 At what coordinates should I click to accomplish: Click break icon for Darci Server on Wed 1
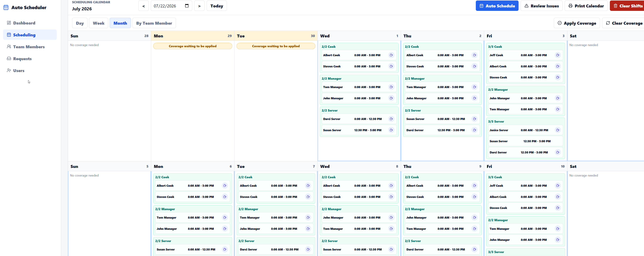(391, 119)
